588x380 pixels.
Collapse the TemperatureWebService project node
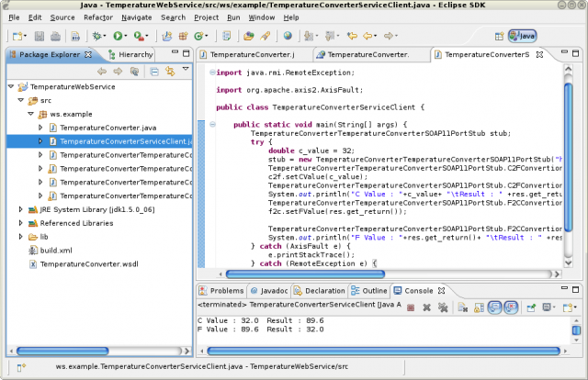coord(11,86)
